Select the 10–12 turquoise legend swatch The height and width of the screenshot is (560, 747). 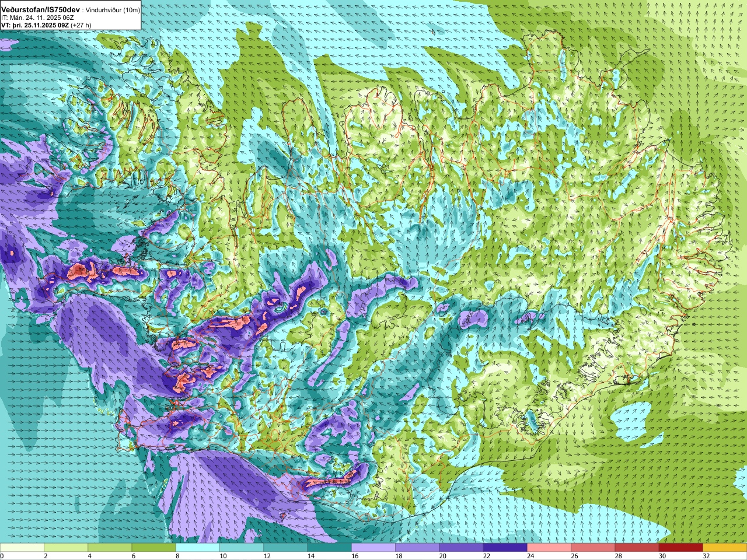242,548
